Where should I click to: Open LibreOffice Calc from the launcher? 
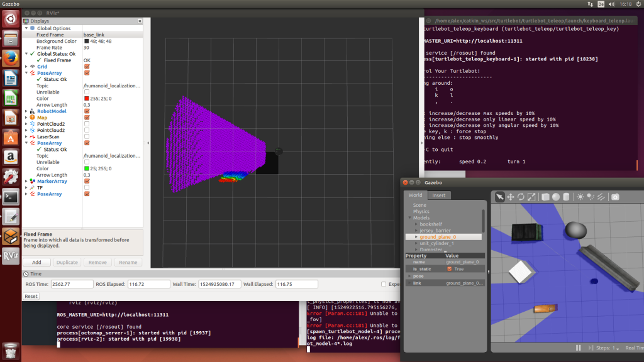click(x=11, y=97)
